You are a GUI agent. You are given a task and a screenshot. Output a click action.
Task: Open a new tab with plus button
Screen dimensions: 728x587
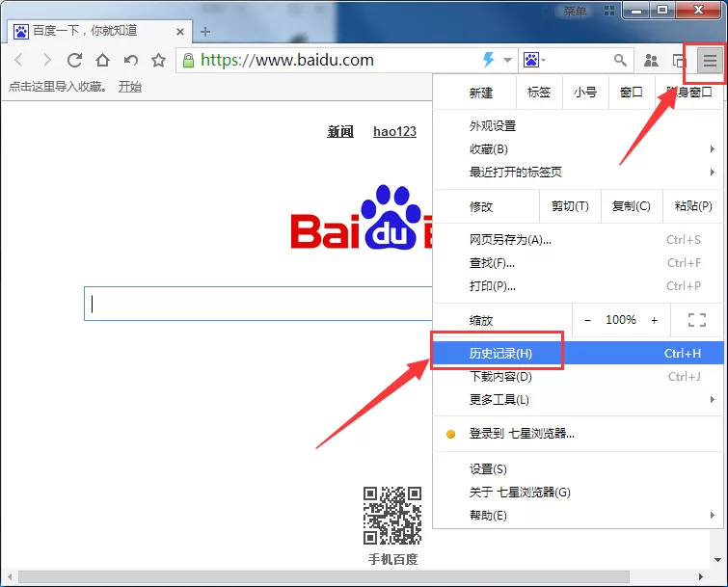[x=205, y=32]
